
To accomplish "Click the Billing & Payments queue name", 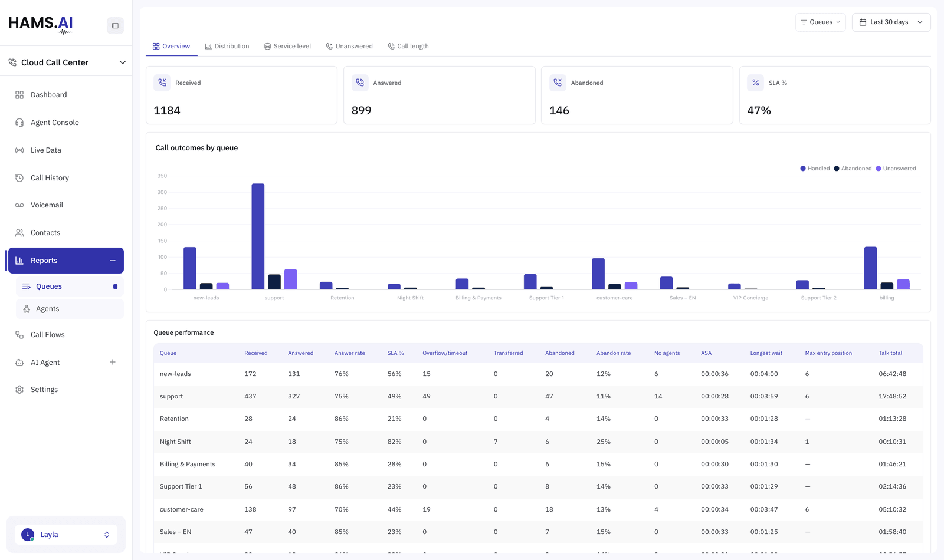I will pos(188,465).
